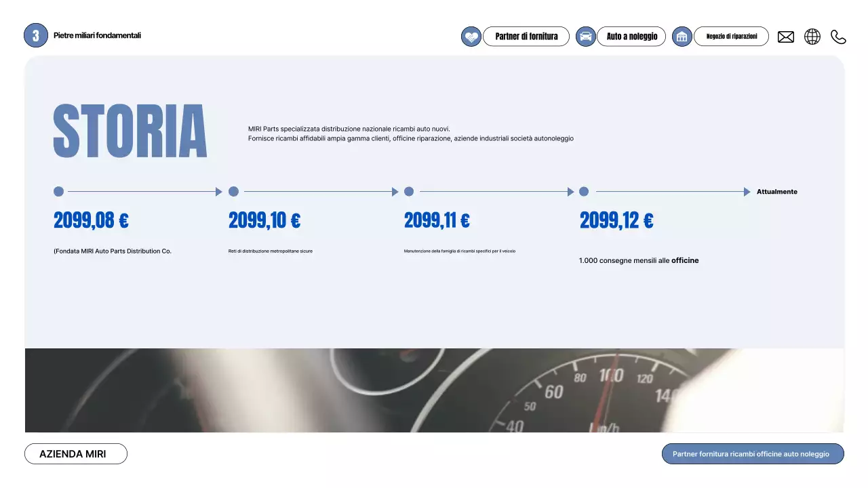Select the blue car rental icon

pyautogui.click(x=585, y=36)
